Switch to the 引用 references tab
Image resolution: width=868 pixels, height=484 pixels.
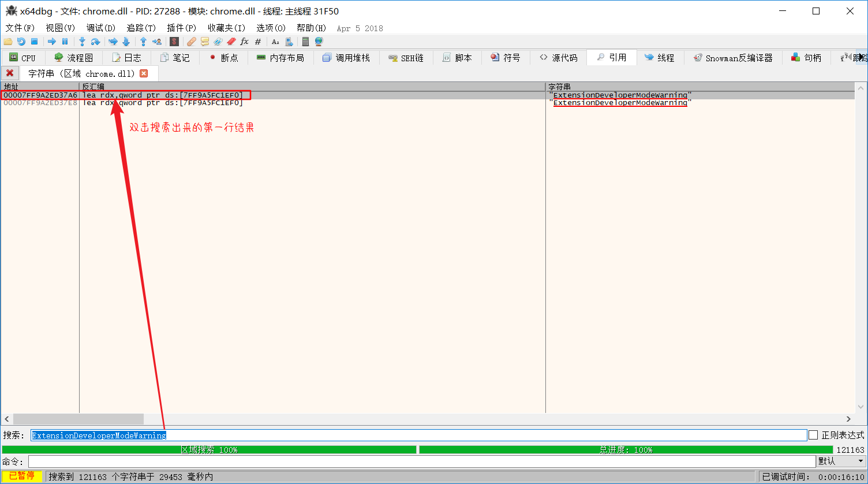point(612,58)
